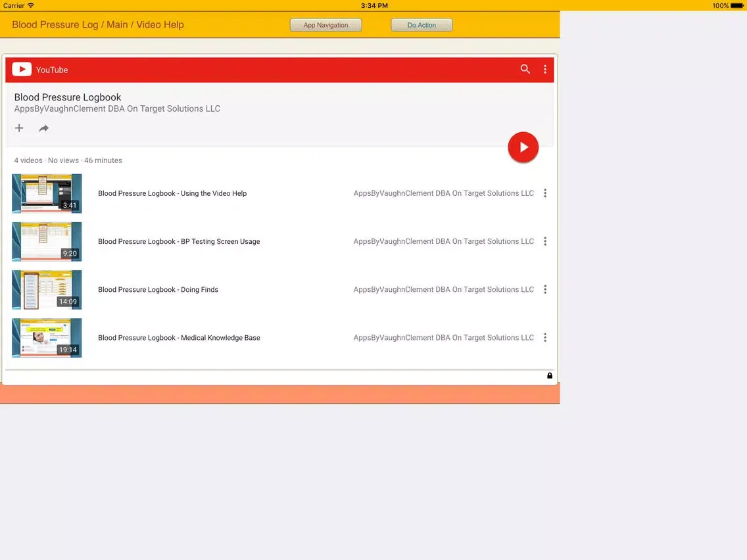Screen dimensions: 747x560
Task: Tap the App Navigation button
Action: coord(326,25)
